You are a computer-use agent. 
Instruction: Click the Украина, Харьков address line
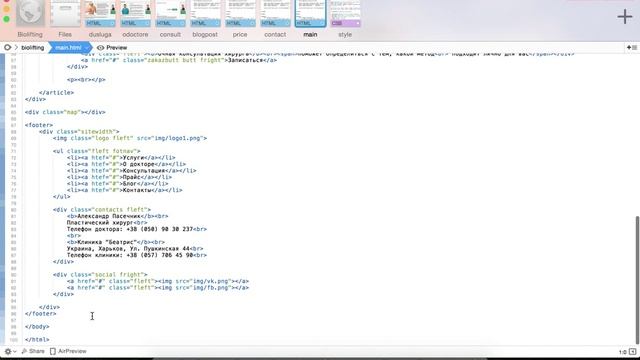tap(135, 249)
